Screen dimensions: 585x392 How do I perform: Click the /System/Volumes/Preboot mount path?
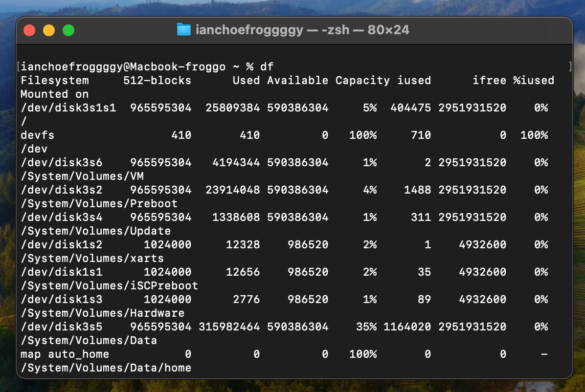tap(99, 203)
